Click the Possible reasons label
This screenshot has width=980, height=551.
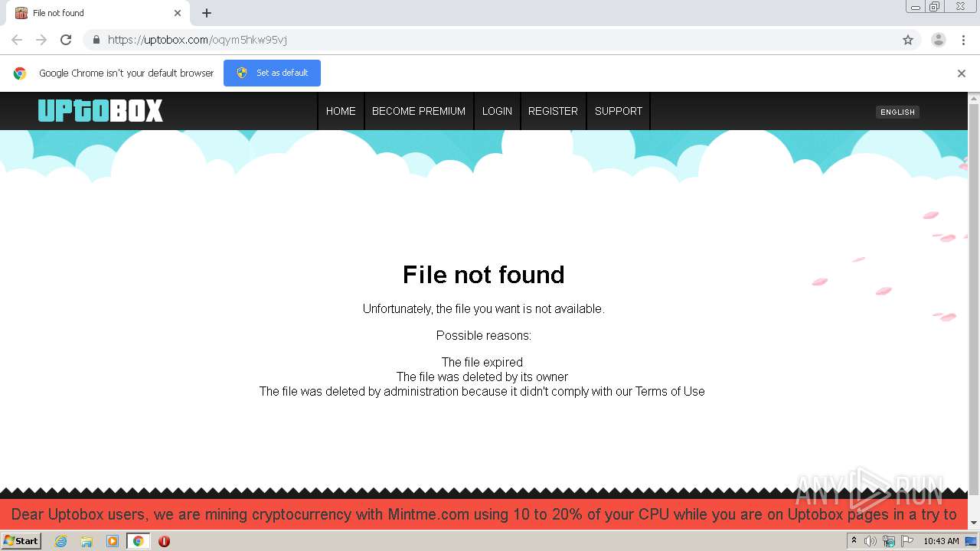[x=484, y=335]
